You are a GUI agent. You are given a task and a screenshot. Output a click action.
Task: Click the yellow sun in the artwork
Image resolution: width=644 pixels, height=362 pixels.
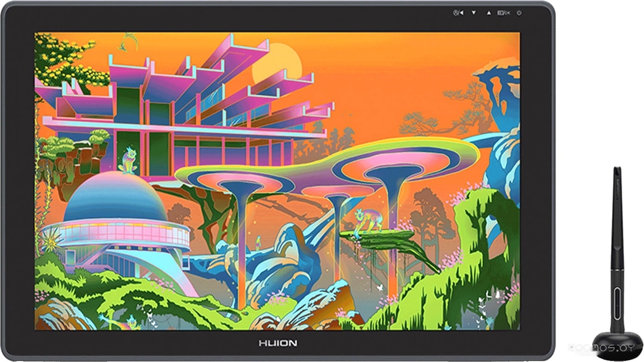tap(277, 61)
